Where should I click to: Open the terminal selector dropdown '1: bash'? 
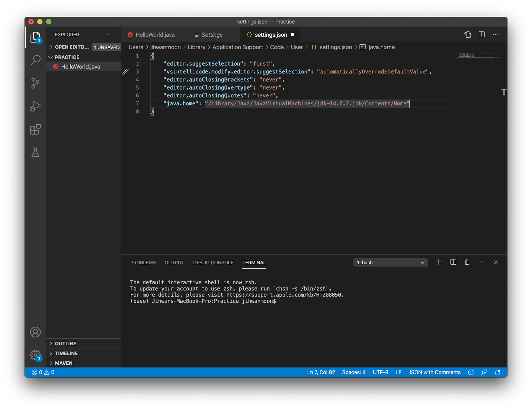[x=390, y=263]
